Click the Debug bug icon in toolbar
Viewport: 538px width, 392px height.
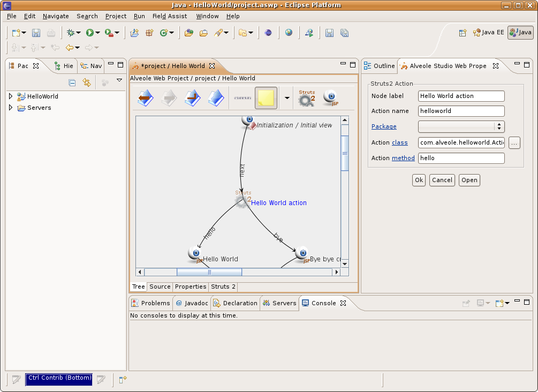click(70, 33)
